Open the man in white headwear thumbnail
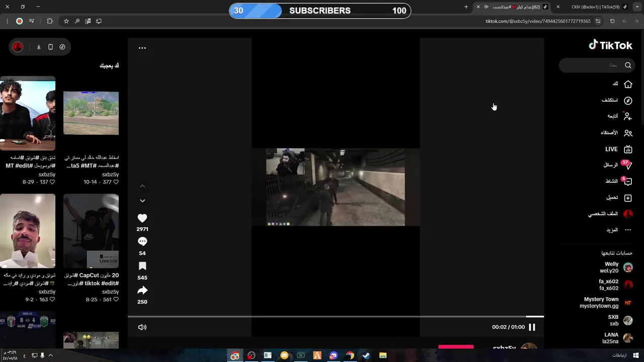Image resolution: width=644 pixels, height=362 pixels. click(28, 231)
